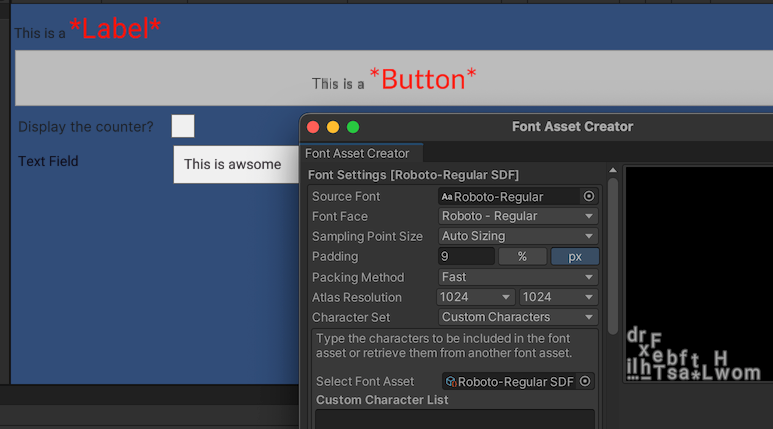Expand the Sampling Point Size dropdown
This screenshot has height=429, width=773.
coord(518,236)
